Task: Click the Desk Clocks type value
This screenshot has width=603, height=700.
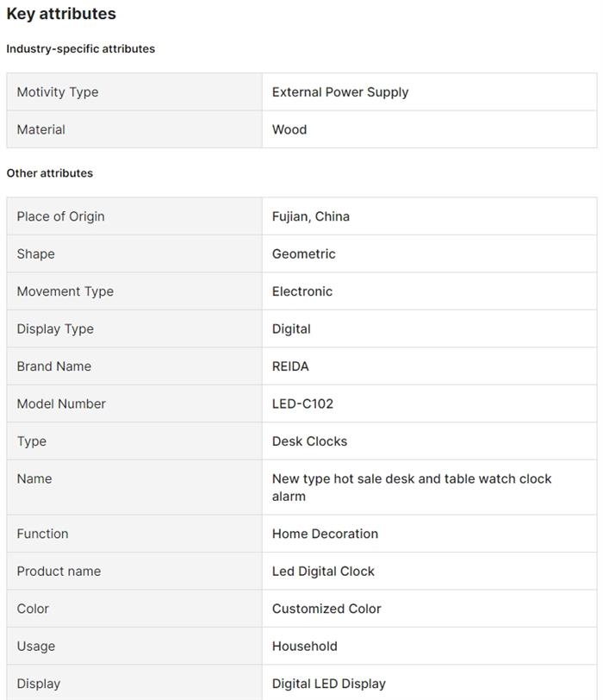Action: [310, 441]
